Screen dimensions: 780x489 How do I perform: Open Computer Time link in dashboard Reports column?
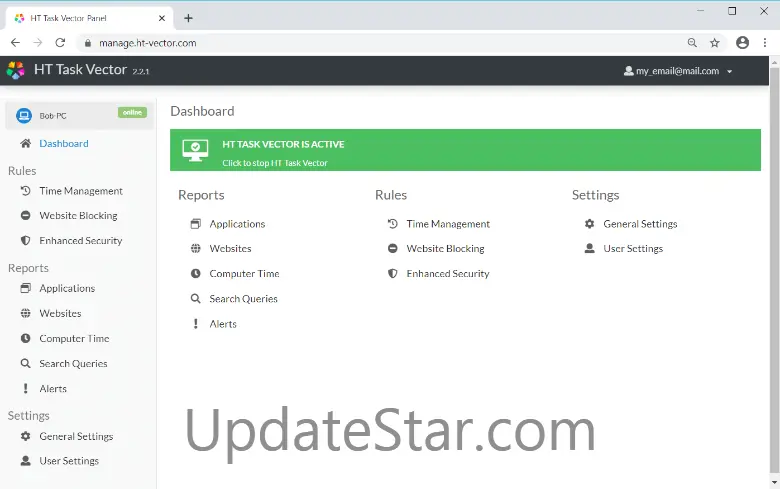tap(244, 274)
